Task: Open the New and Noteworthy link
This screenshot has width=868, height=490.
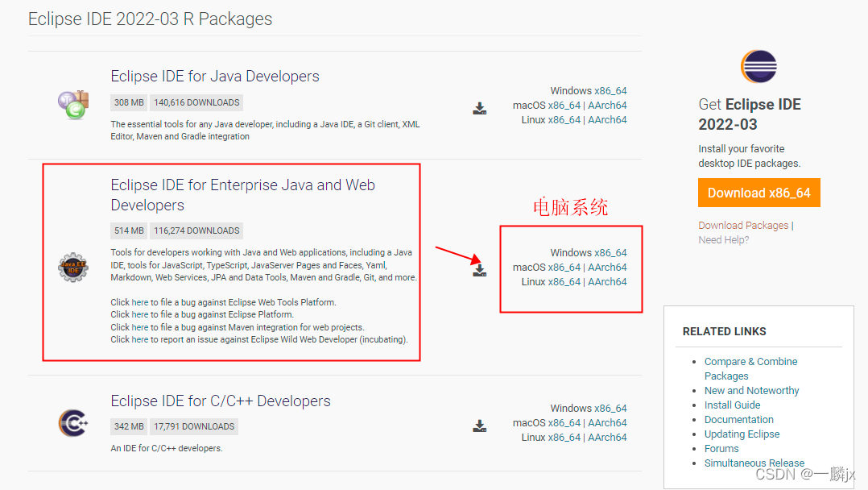Action: coord(752,390)
